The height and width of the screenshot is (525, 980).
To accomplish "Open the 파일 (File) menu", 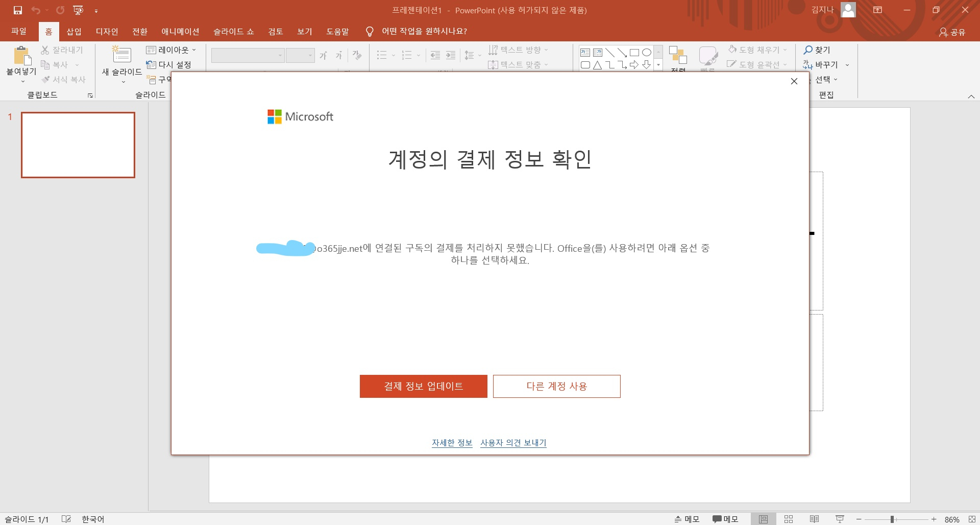I will [19, 32].
